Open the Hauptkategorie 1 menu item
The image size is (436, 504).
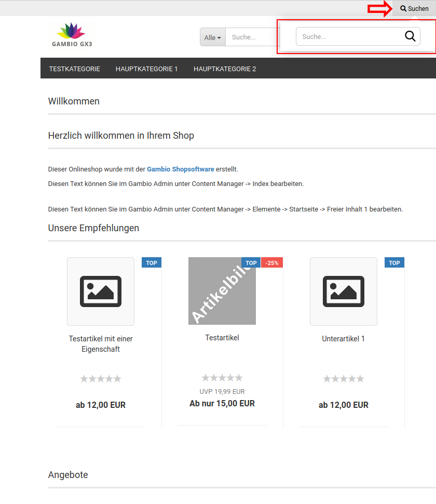click(146, 69)
